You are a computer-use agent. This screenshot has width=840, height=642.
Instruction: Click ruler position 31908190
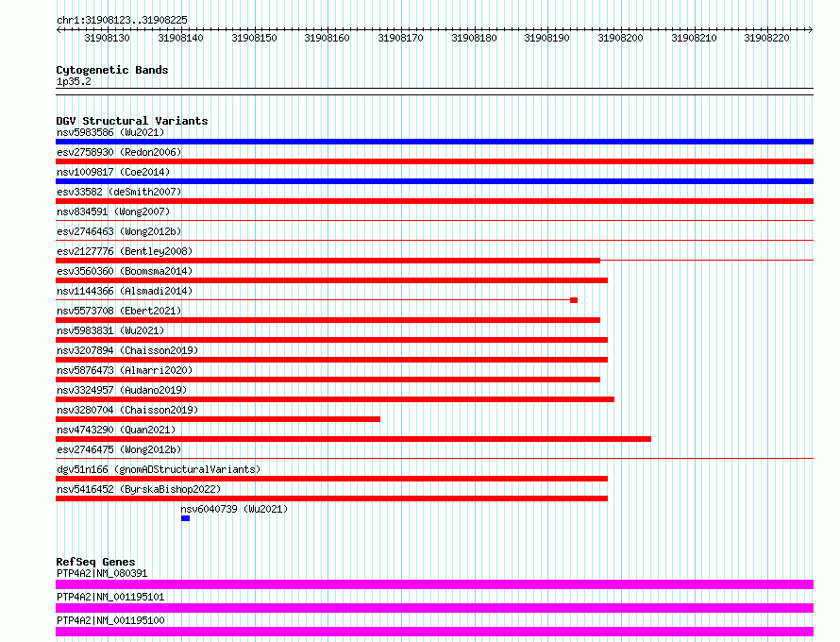(x=547, y=38)
